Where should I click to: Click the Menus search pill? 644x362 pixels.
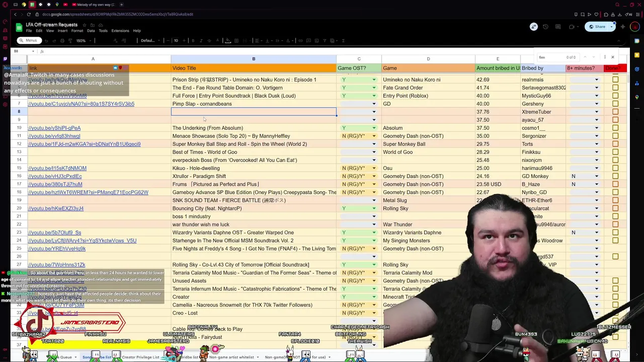29,40
